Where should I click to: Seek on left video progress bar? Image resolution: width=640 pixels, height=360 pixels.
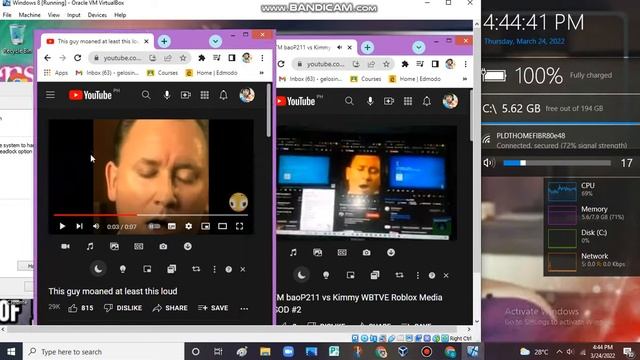[151, 215]
